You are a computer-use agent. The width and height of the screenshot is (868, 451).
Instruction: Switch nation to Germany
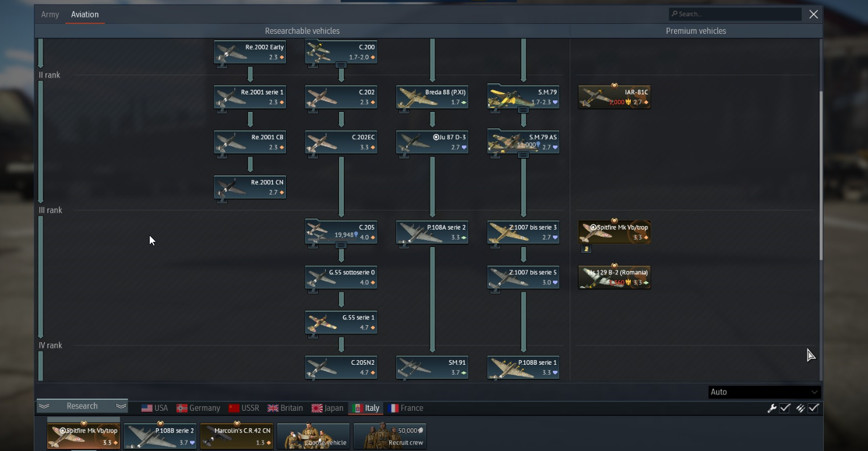pos(198,408)
